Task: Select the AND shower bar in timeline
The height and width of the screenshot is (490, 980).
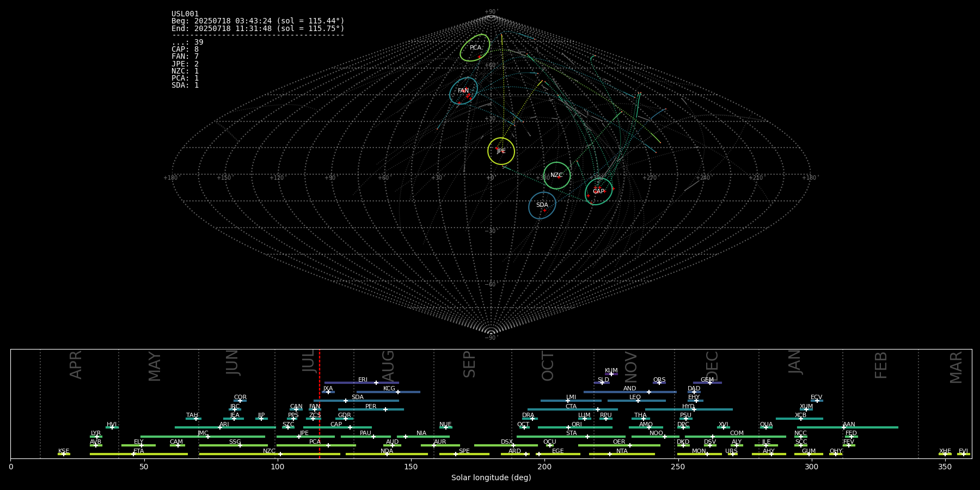Action: [630, 391]
